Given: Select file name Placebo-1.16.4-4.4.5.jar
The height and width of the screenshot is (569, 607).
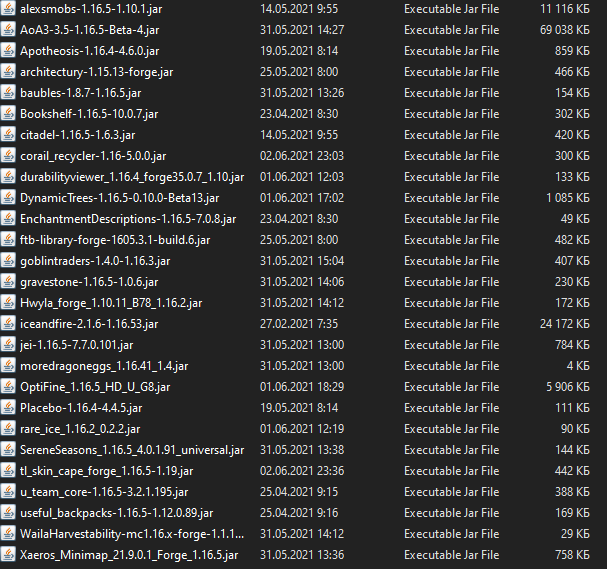Looking at the screenshot, I should click(x=81, y=408).
